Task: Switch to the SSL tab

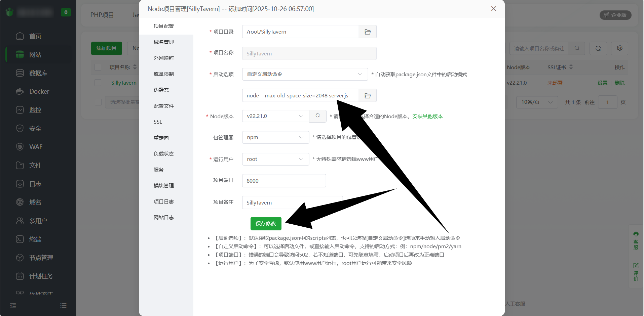Action: coord(158,122)
